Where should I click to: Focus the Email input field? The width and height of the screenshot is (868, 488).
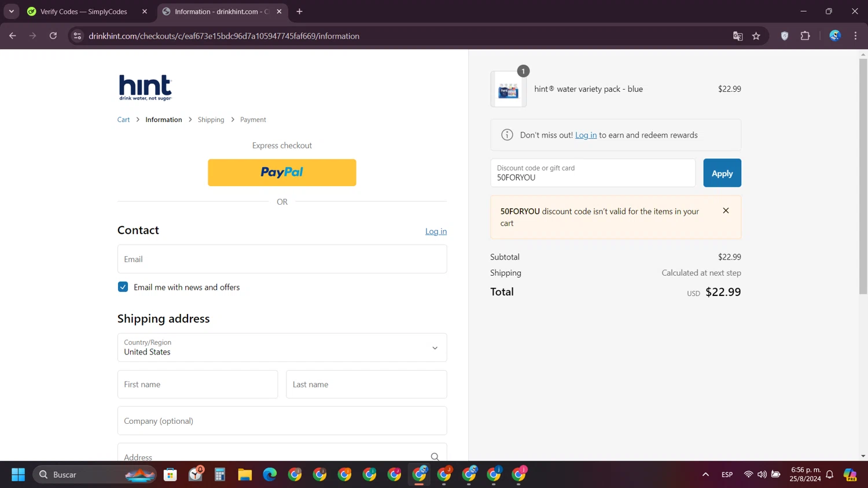(x=282, y=259)
